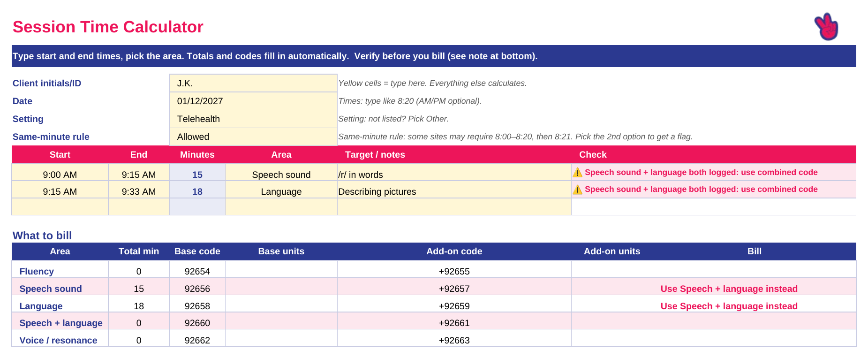This screenshot has height=358, width=868.
Task: Click the 'Bill' column header
Action: coord(755,251)
